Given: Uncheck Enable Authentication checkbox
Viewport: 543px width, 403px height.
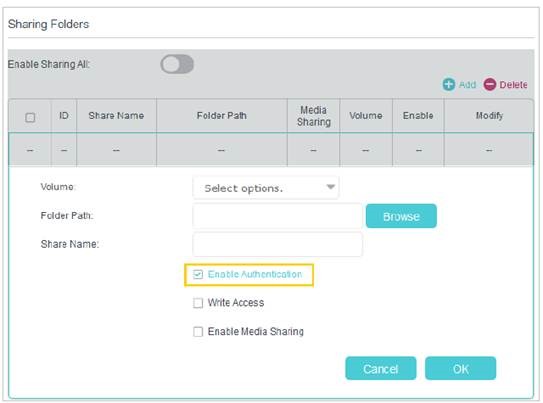Looking at the screenshot, I should pyautogui.click(x=198, y=275).
